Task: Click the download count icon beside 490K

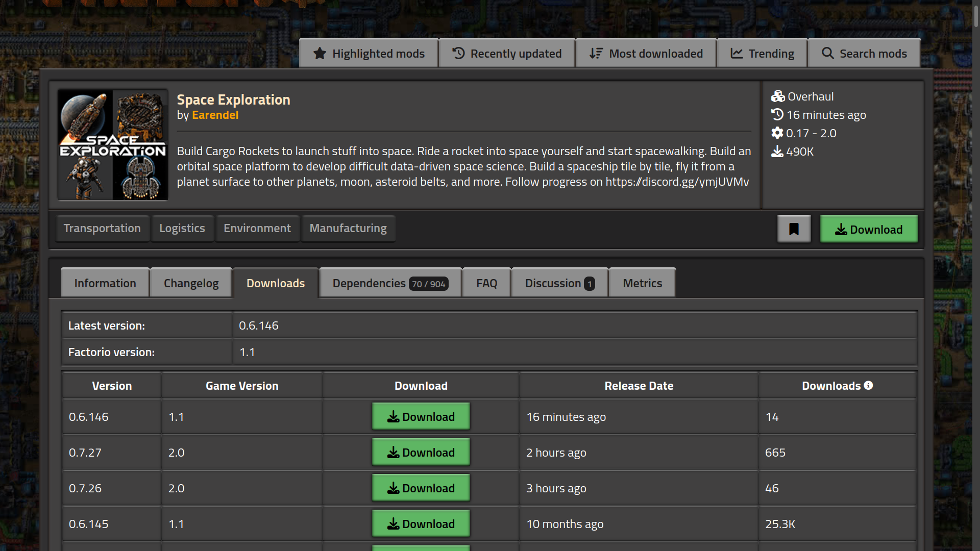Action: pos(777,152)
